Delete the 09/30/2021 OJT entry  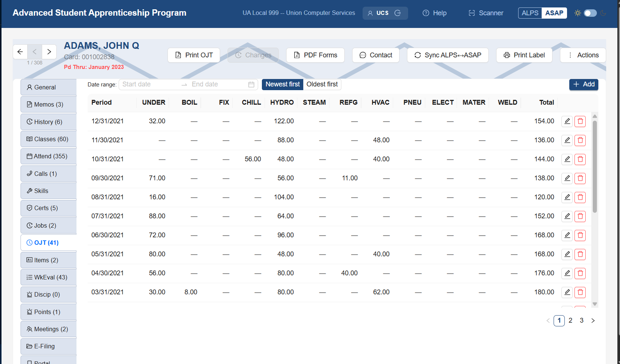(x=580, y=178)
